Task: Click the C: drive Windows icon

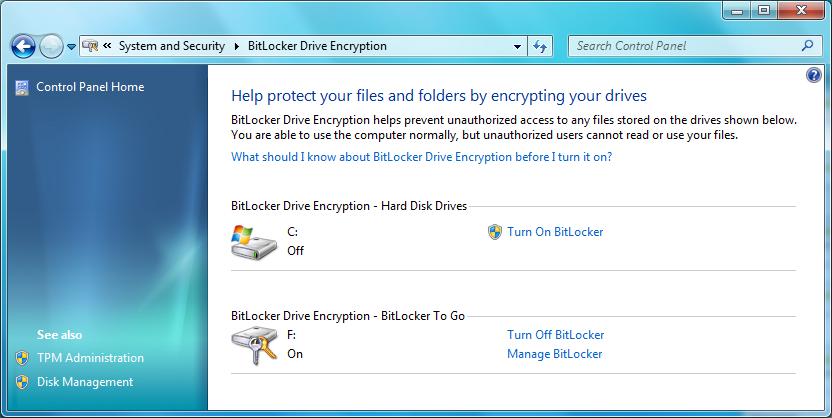Action: point(254,241)
